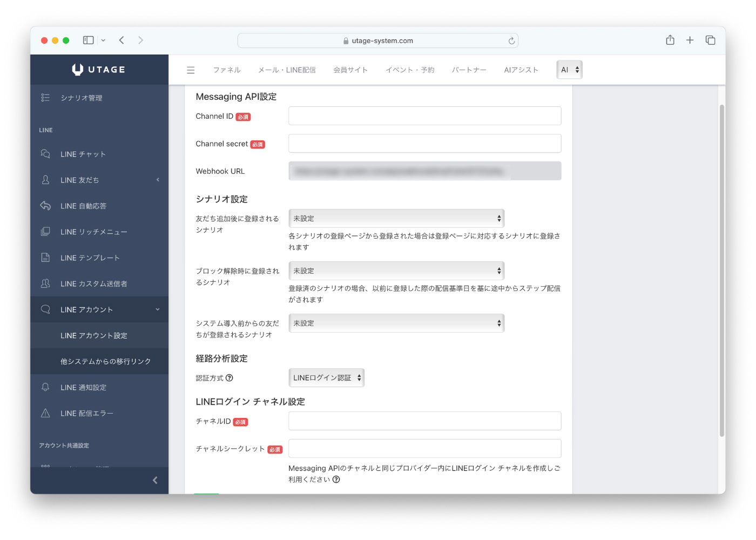
Task: Open ファネル menu
Action: click(227, 70)
